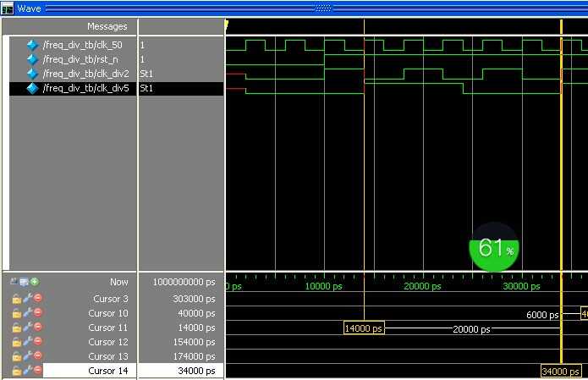Remove Cursor 10 with the red minus
The height and width of the screenshot is (380, 588).
[x=37, y=312]
